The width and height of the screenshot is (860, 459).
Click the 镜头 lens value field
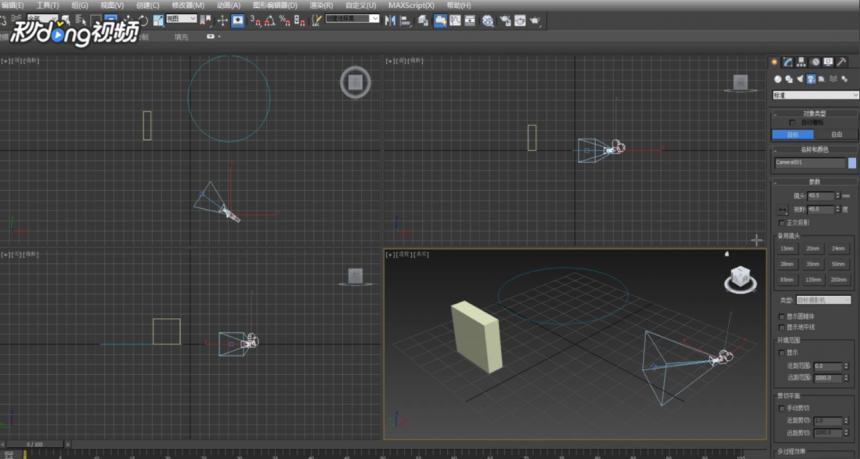click(x=821, y=196)
